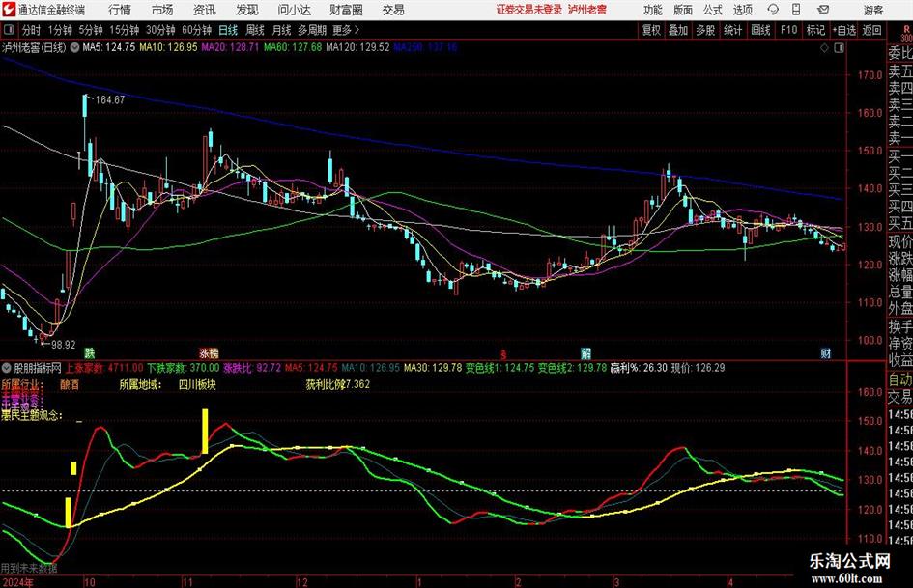
Task: Click the 泸州老窖 stock name in title bar
Action: (x=587, y=10)
